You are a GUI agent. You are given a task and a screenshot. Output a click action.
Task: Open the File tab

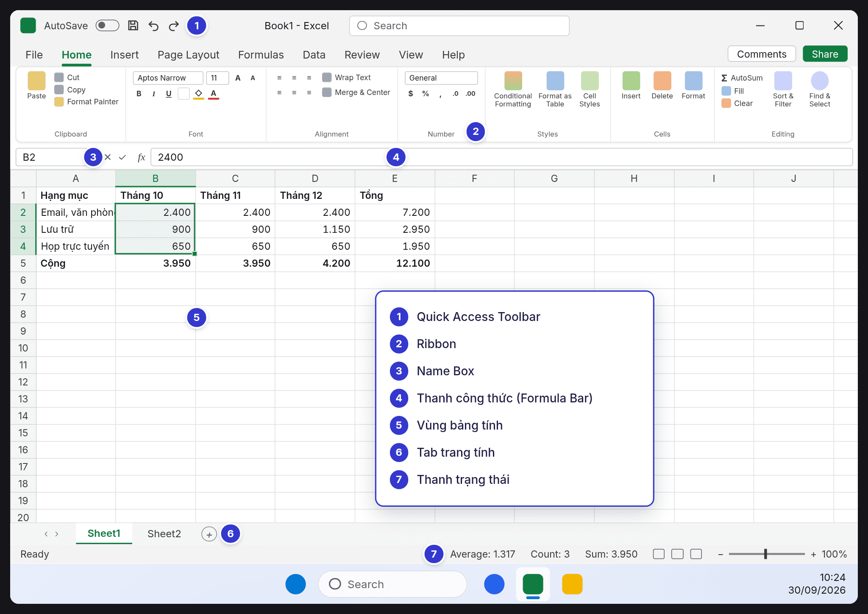pyautogui.click(x=34, y=55)
